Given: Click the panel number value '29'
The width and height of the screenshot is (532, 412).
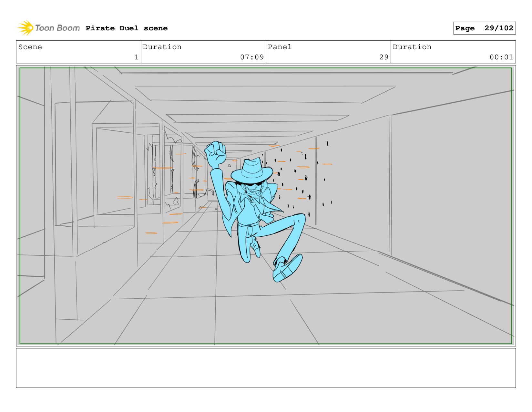Looking at the screenshot, I should click(x=384, y=57).
